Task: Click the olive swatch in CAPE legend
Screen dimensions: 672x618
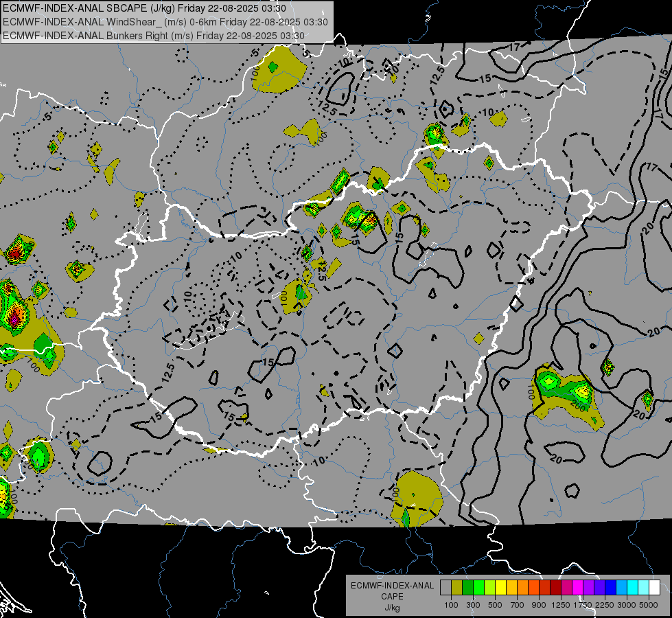Action: coord(457,588)
